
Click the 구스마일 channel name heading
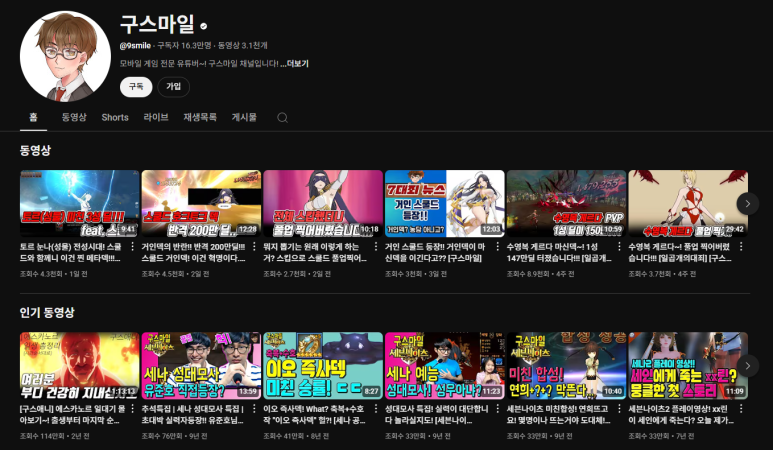157,24
